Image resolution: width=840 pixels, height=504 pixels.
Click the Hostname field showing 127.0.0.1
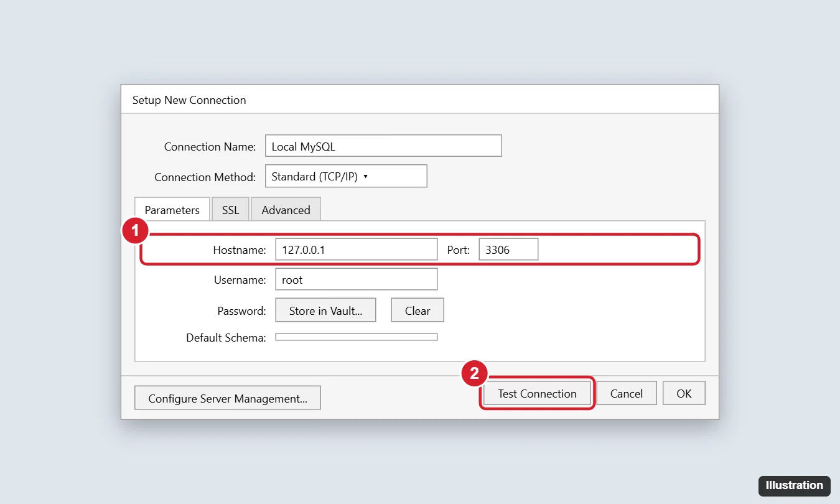tap(356, 250)
